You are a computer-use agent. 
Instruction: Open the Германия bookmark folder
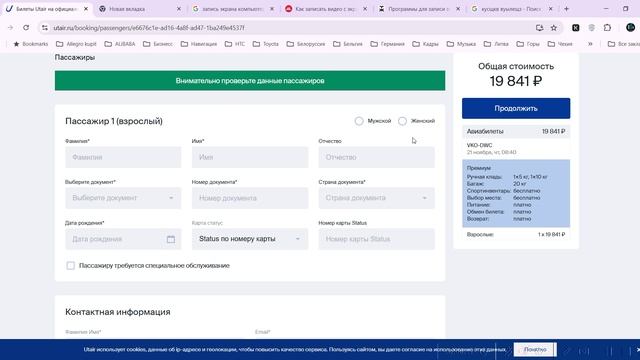tap(387, 44)
